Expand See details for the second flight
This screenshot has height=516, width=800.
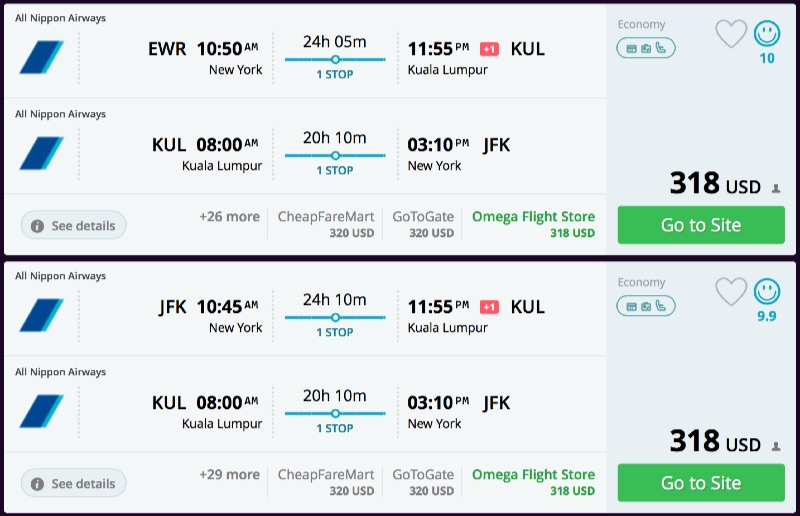click(x=74, y=484)
